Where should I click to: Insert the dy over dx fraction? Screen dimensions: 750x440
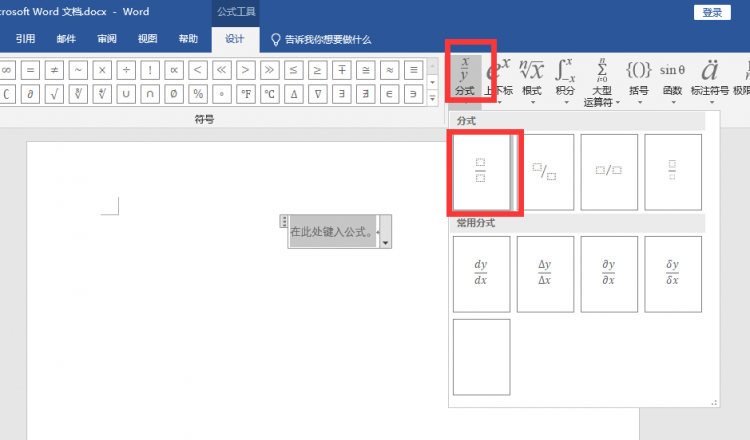coord(481,274)
